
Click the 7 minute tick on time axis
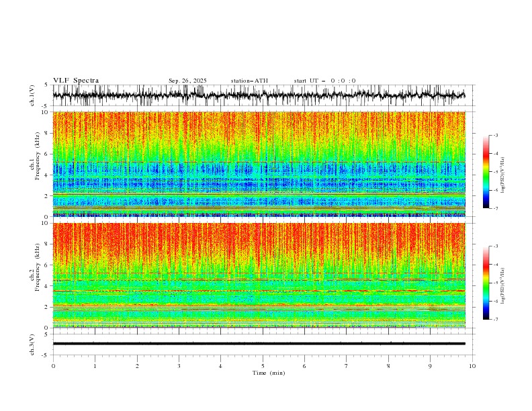[346, 366]
